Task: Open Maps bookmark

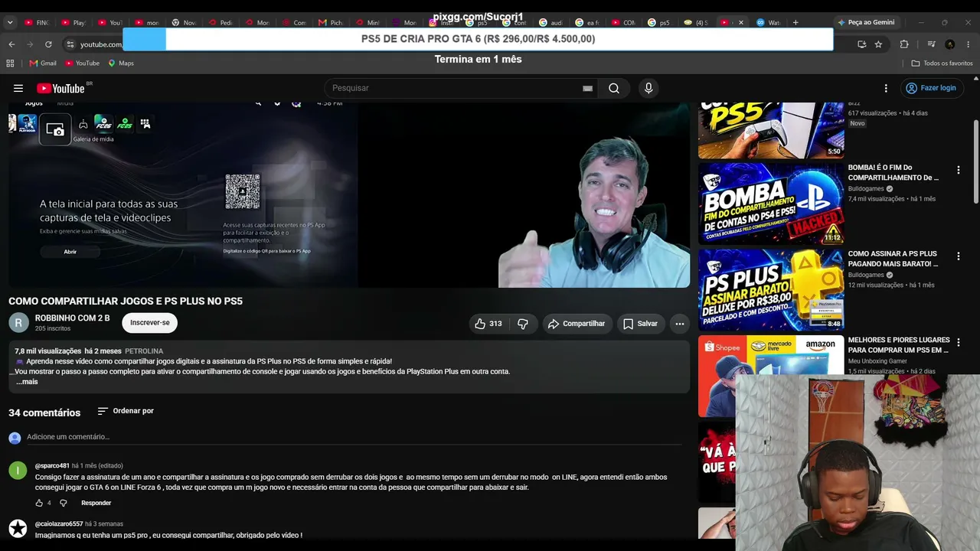Action: 121,63
